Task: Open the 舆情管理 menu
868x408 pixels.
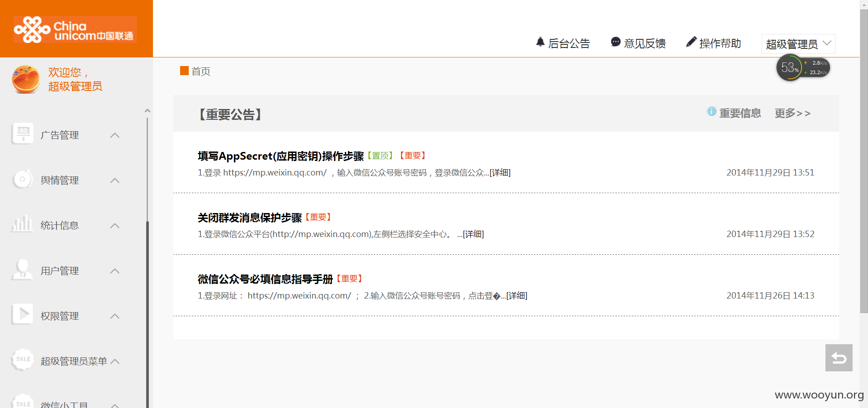Action: pyautogui.click(x=60, y=180)
